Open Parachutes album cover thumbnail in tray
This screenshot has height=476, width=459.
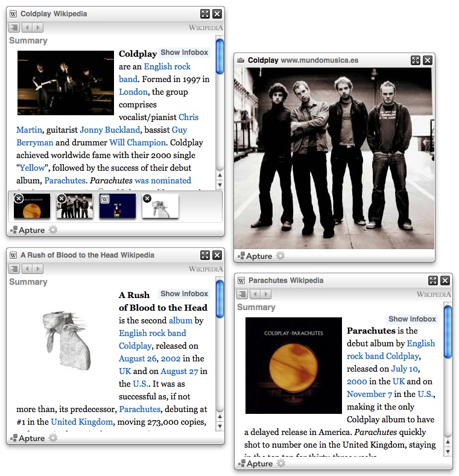point(32,206)
